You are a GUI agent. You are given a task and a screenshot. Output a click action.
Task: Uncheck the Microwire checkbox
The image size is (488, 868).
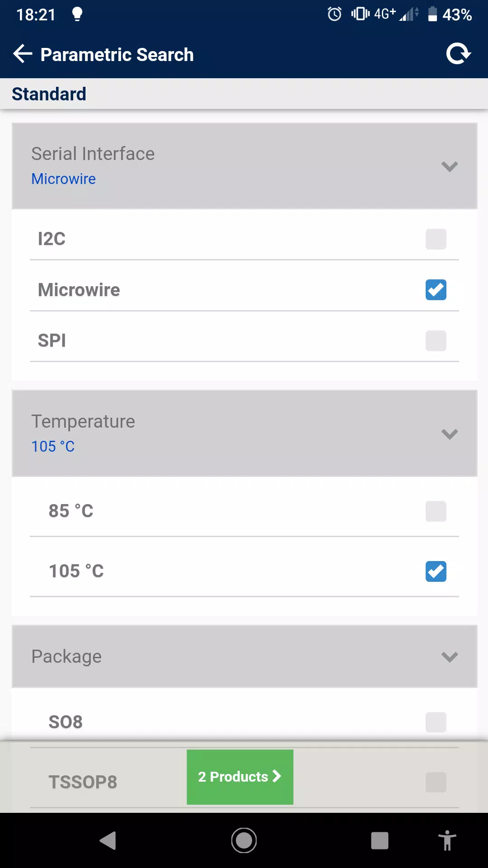436,290
